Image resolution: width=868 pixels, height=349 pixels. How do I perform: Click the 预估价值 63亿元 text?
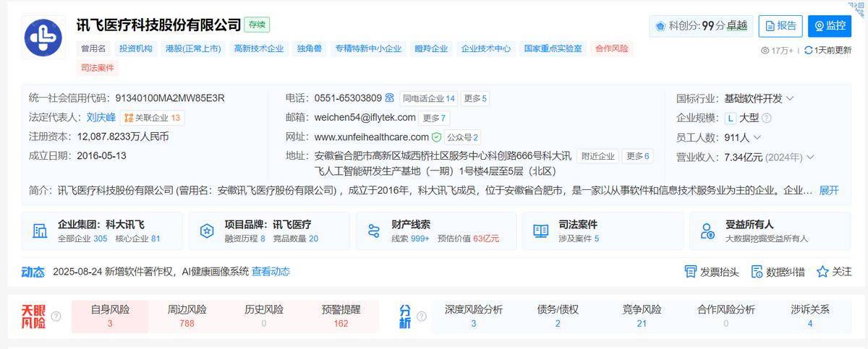tap(468, 238)
